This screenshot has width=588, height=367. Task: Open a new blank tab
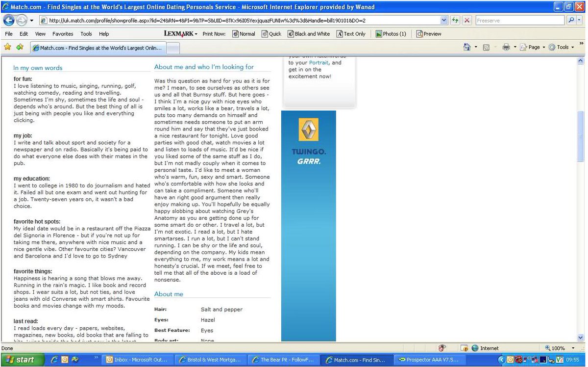pos(173,48)
